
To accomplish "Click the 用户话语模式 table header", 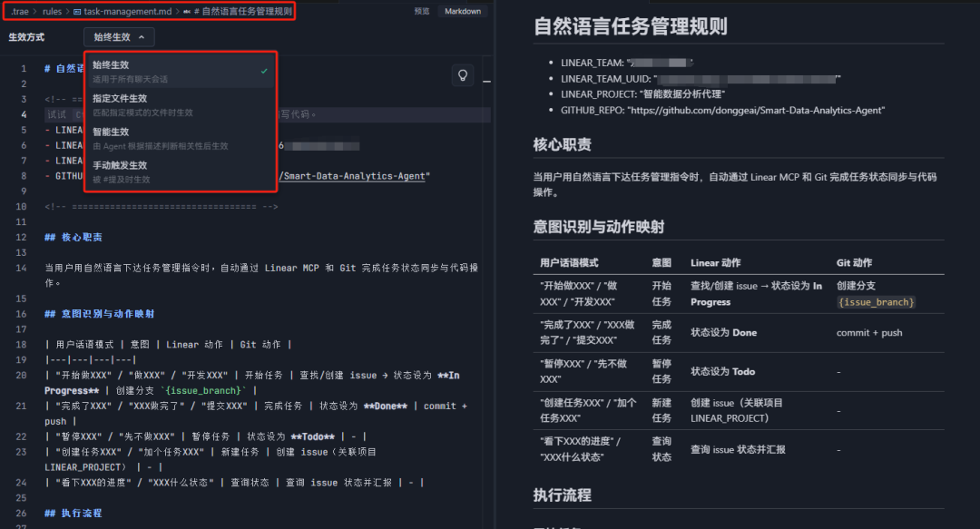I will point(569,262).
